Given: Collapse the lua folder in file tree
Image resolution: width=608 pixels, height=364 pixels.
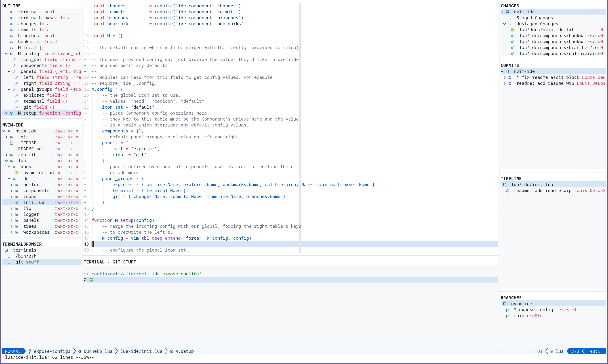Looking at the screenshot, I should [x=6, y=161].
